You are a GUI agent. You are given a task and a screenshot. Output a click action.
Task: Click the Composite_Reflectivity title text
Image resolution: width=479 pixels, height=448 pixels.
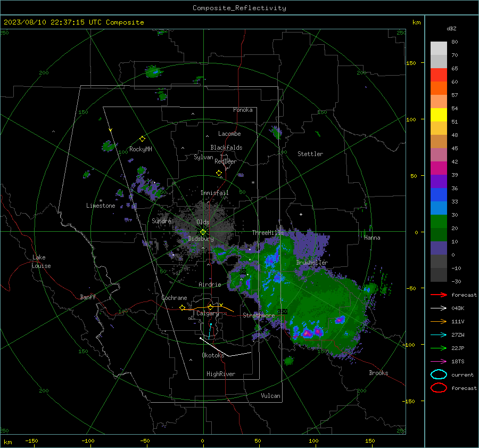click(x=240, y=8)
